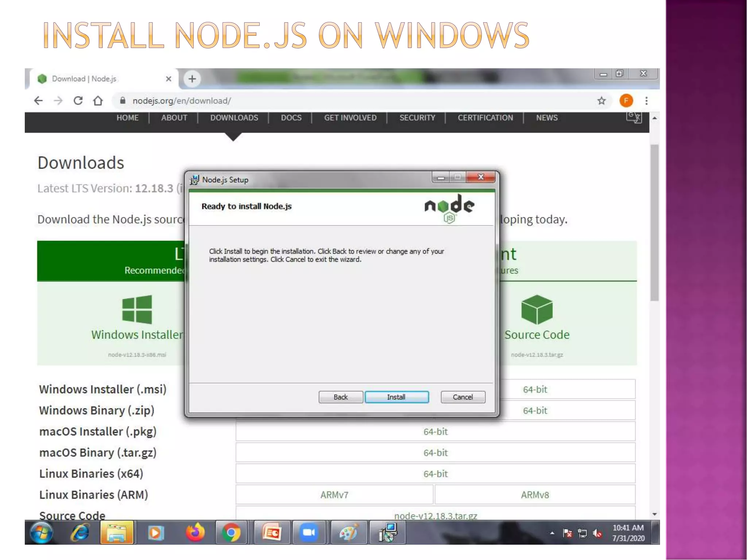Go to browser home page icon
Image resolution: width=747 pixels, height=560 pixels.
click(x=98, y=101)
